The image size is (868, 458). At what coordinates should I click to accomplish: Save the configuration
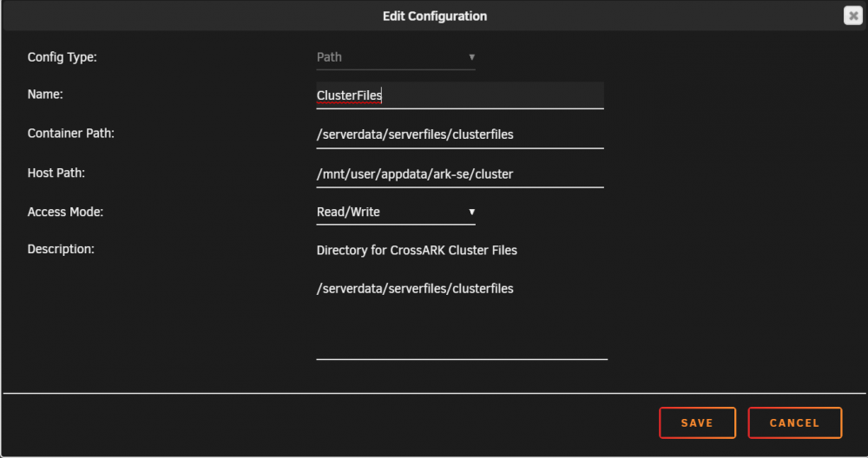pyautogui.click(x=698, y=423)
